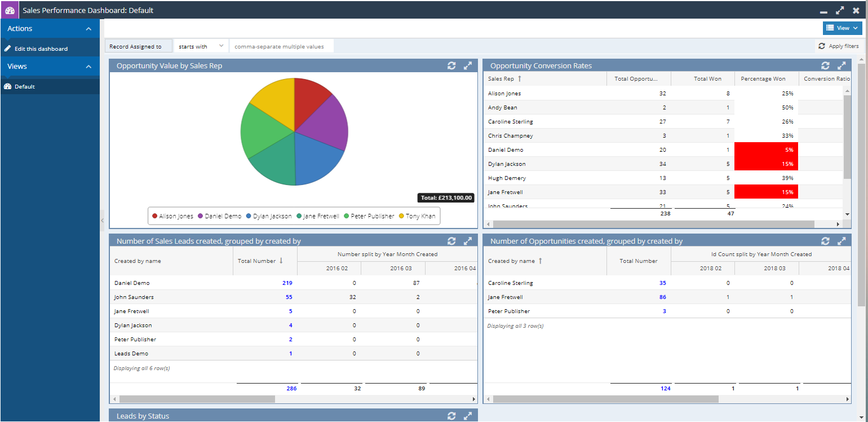Open Daniel Demo's 219 leads count
This screenshot has width=868, height=422.
pyautogui.click(x=287, y=283)
